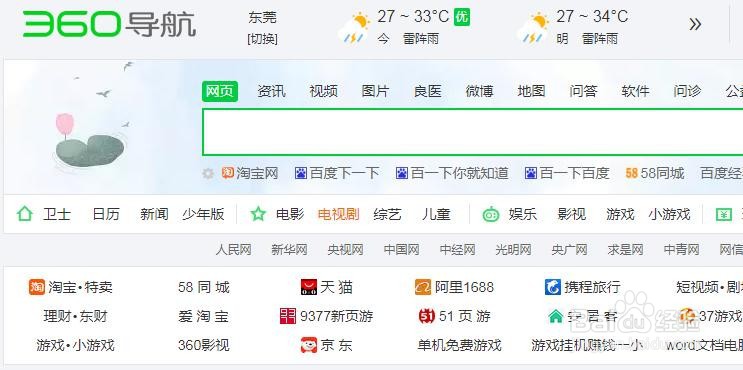Click the 阿里1688 orange icon
The image size is (743, 370).
423,287
